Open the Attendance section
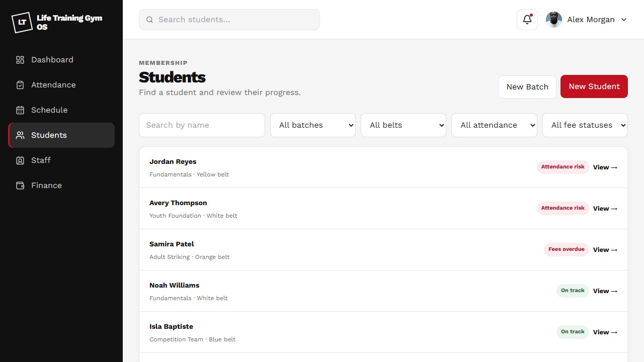 (61, 85)
